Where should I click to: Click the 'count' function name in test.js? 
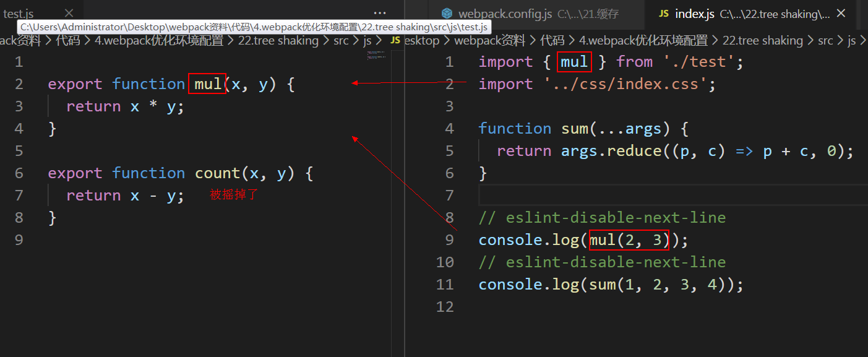coord(217,173)
